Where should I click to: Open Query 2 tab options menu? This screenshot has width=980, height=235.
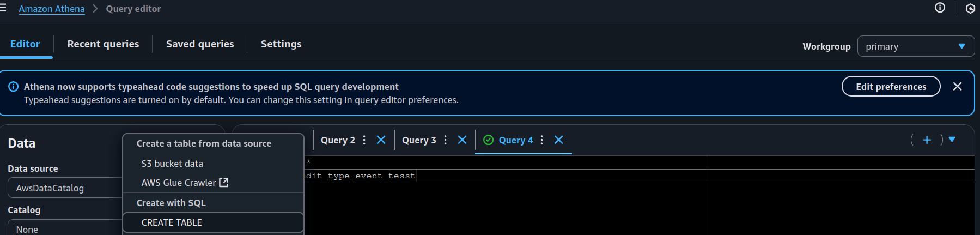click(x=364, y=140)
